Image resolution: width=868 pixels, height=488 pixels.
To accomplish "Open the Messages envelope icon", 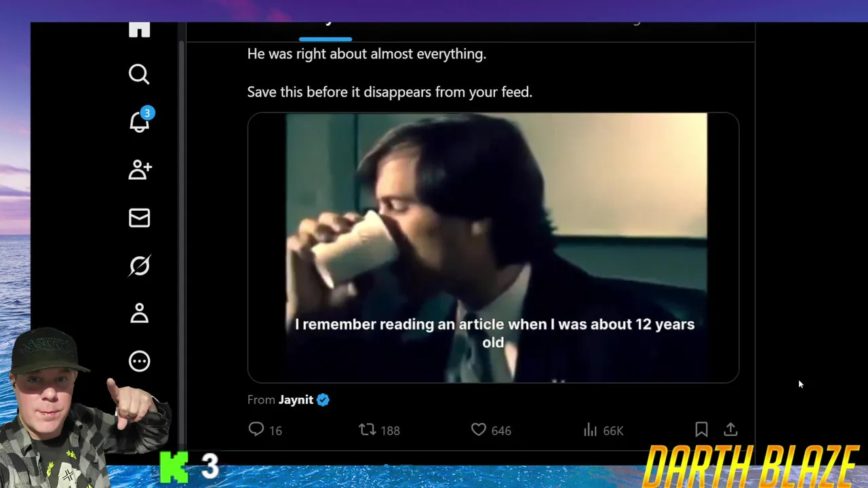I will click(x=139, y=218).
